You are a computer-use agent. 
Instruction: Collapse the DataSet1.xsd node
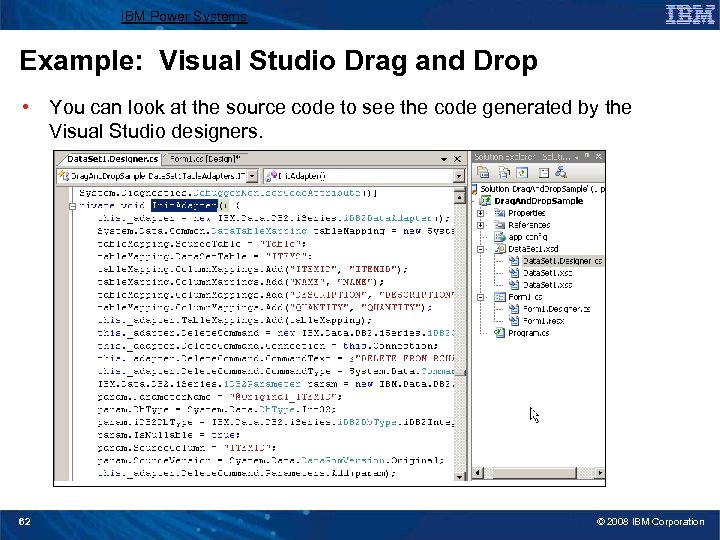click(x=480, y=249)
